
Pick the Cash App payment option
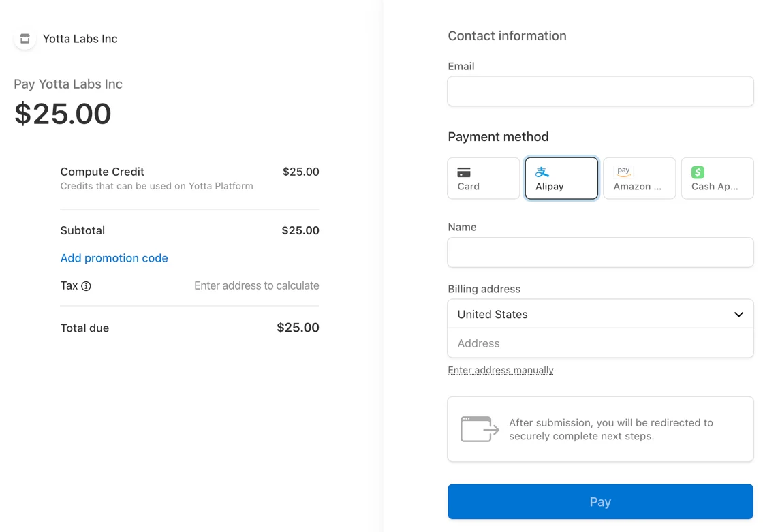(717, 178)
